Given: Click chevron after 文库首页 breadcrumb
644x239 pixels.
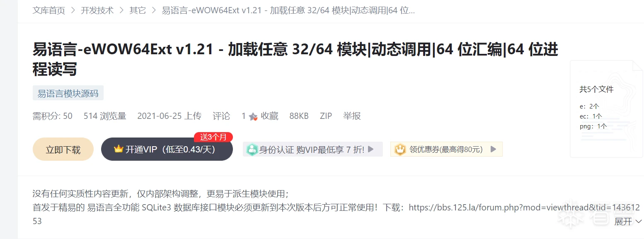Looking at the screenshot, I should coord(73,10).
